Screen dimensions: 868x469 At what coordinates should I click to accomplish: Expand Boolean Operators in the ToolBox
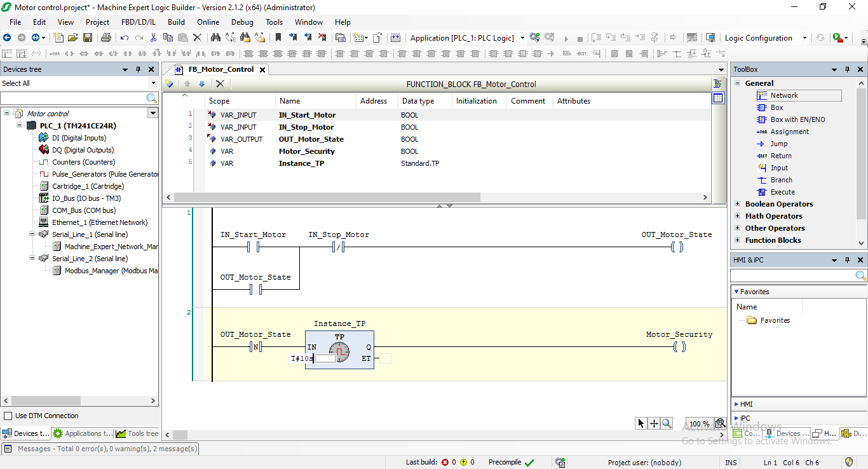(737, 204)
